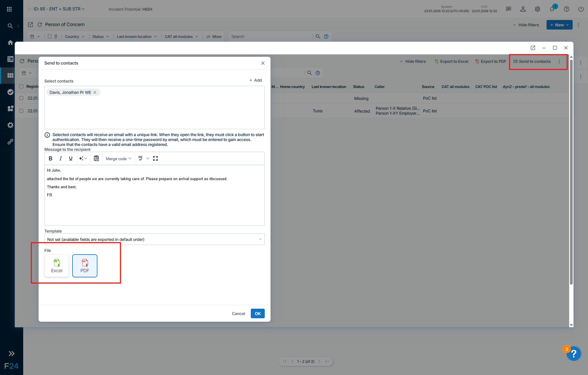Confirm sending with OK button
The width and height of the screenshot is (588, 375).
click(x=257, y=314)
